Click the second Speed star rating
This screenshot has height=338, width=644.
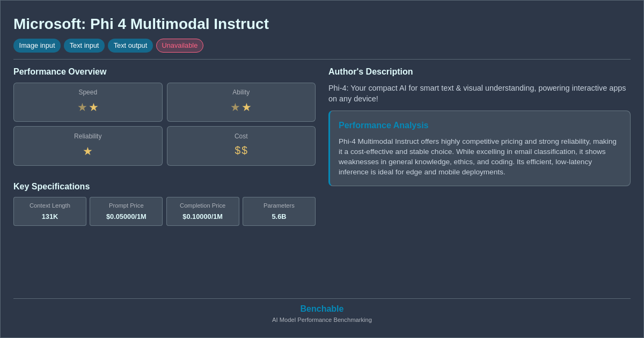93,107
